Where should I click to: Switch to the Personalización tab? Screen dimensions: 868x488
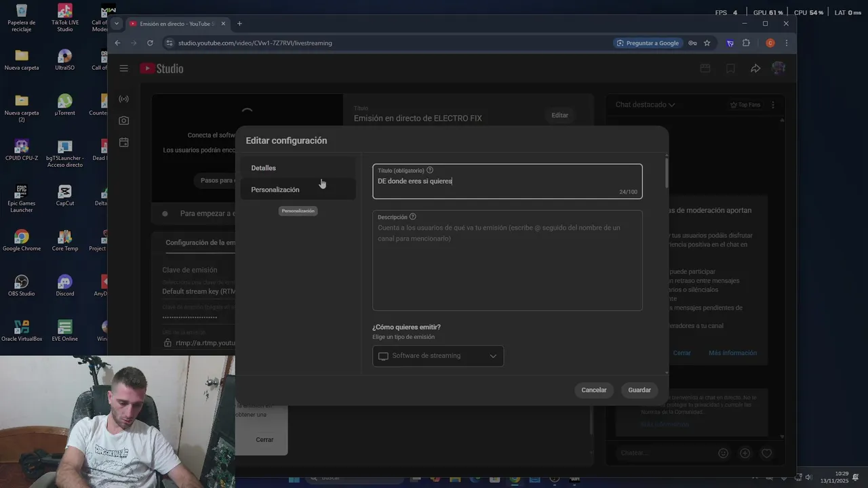(298, 190)
